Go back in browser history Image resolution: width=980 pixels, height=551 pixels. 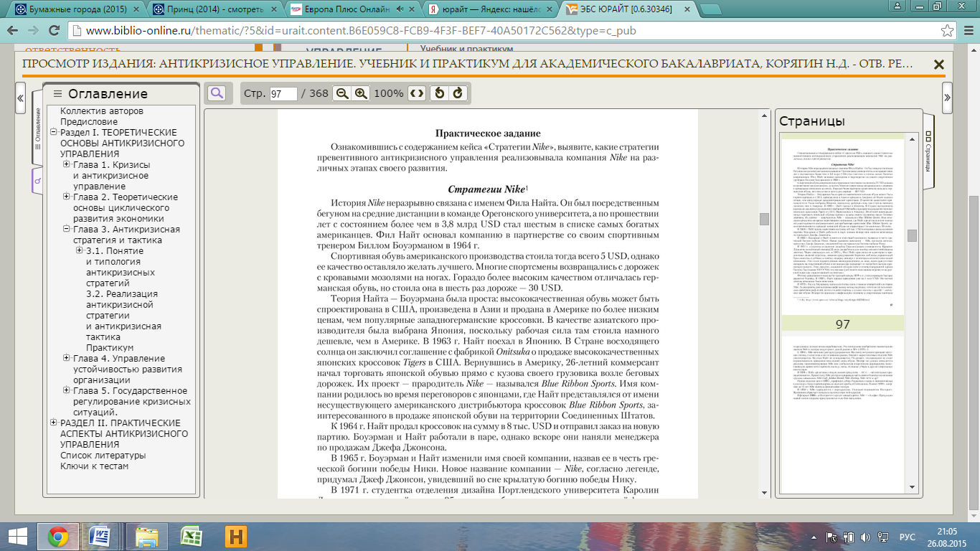click(13, 32)
